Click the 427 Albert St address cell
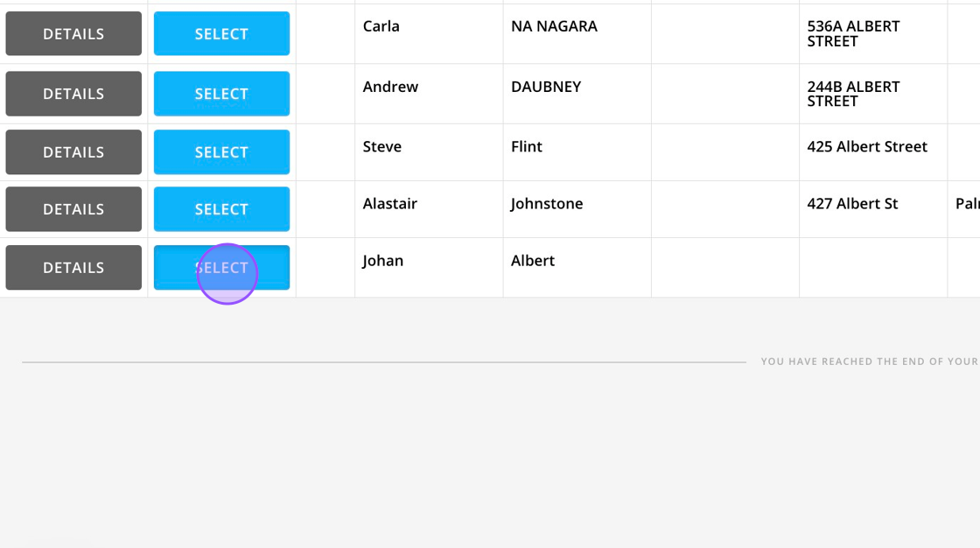This screenshot has height=548, width=980. [x=852, y=204]
